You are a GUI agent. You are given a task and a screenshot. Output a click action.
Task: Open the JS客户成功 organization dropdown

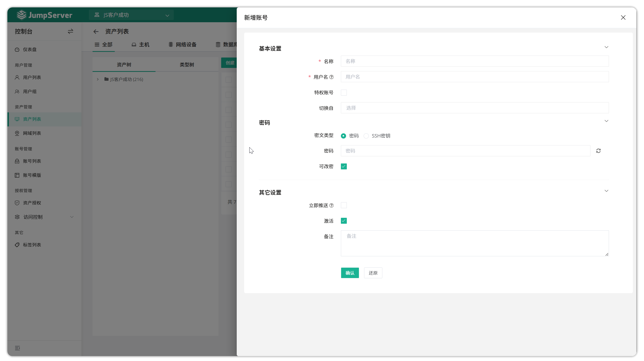pyautogui.click(x=131, y=15)
